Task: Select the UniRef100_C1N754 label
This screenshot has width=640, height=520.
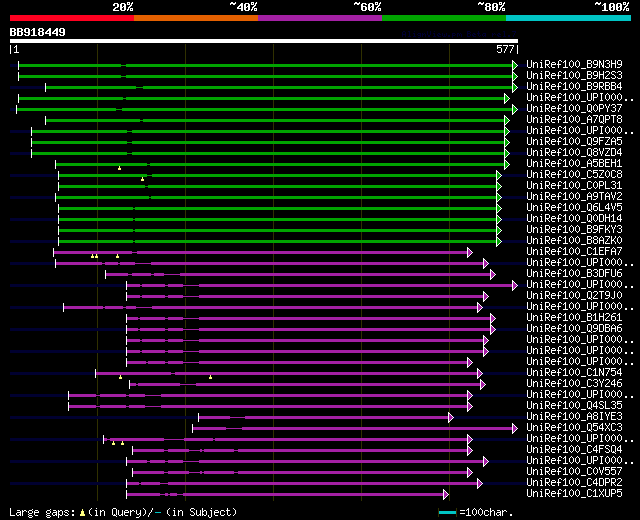Action: (574, 373)
